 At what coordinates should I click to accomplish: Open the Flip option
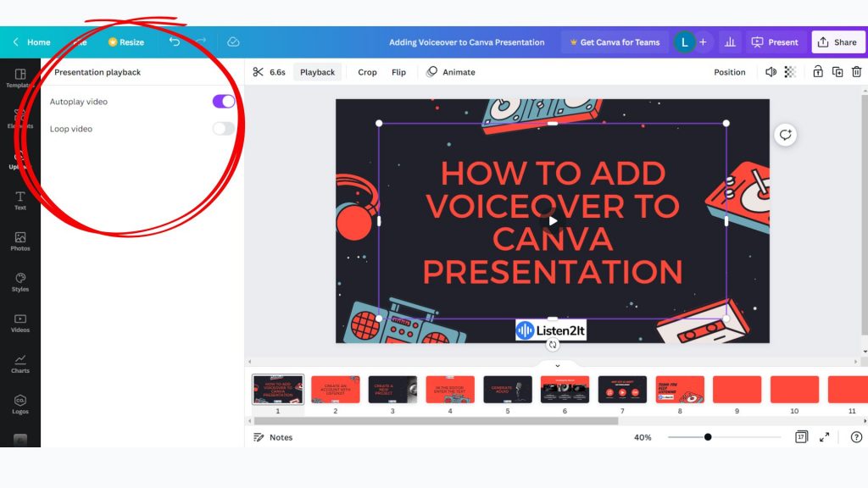point(398,72)
